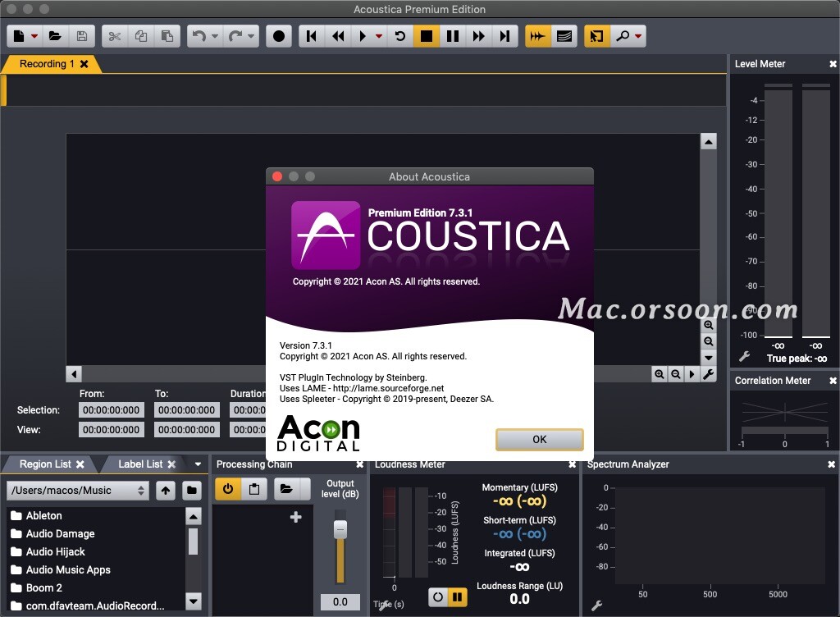This screenshot has width=840, height=617.
Task: Open a saved processing chain preset
Action: click(x=286, y=489)
